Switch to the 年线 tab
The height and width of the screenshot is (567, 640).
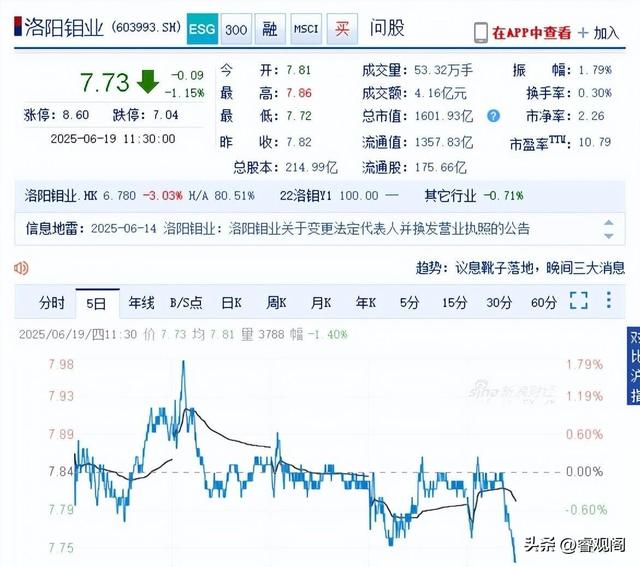141,303
